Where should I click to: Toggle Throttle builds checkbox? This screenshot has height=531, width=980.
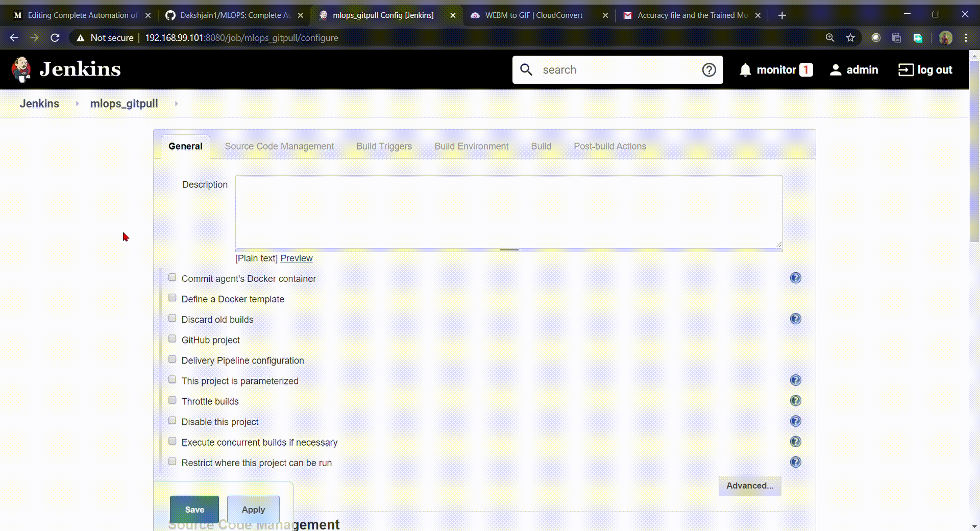pyautogui.click(x=173, y=400)
